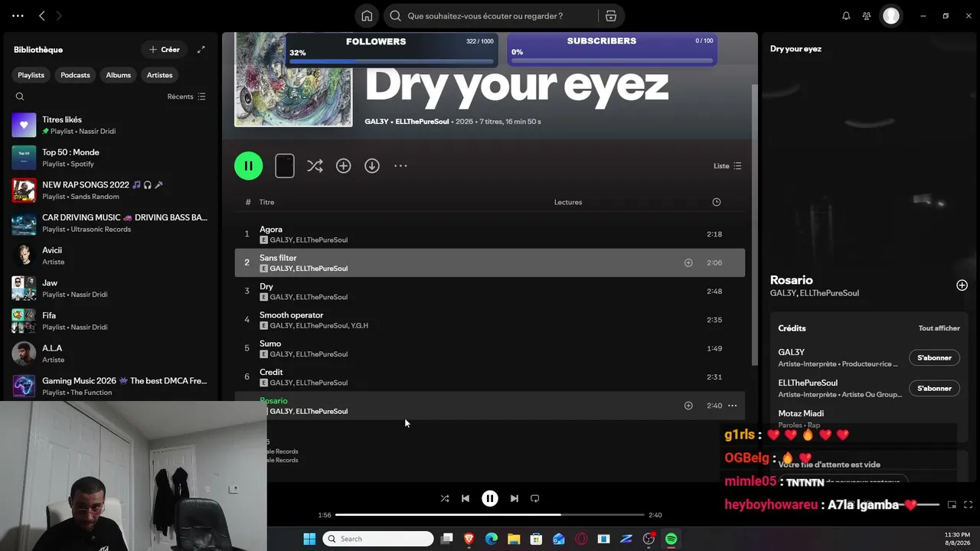980x551 pixels.
Task: Click the Spotify search field
Action: tap(490, 15)
